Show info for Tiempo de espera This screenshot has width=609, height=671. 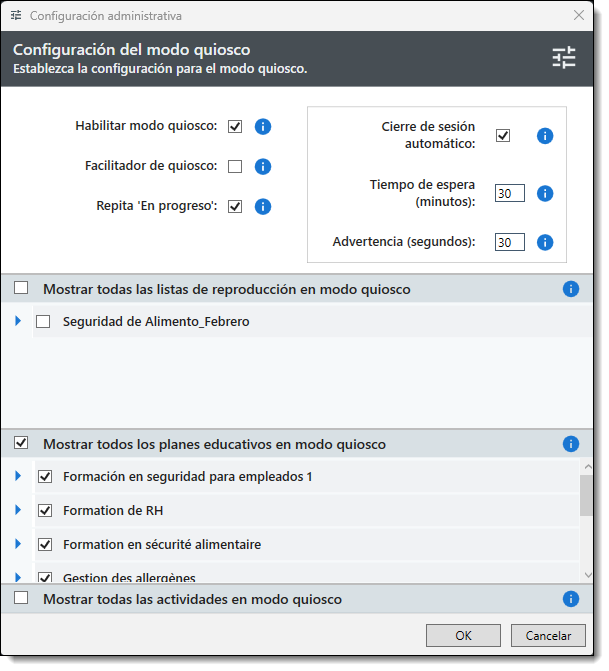[545, 194]
